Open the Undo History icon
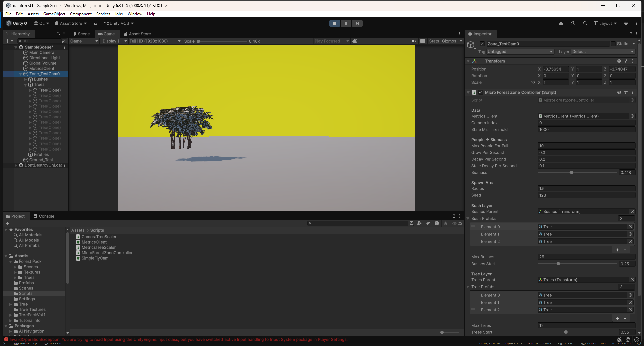 [x=573, y=23]
